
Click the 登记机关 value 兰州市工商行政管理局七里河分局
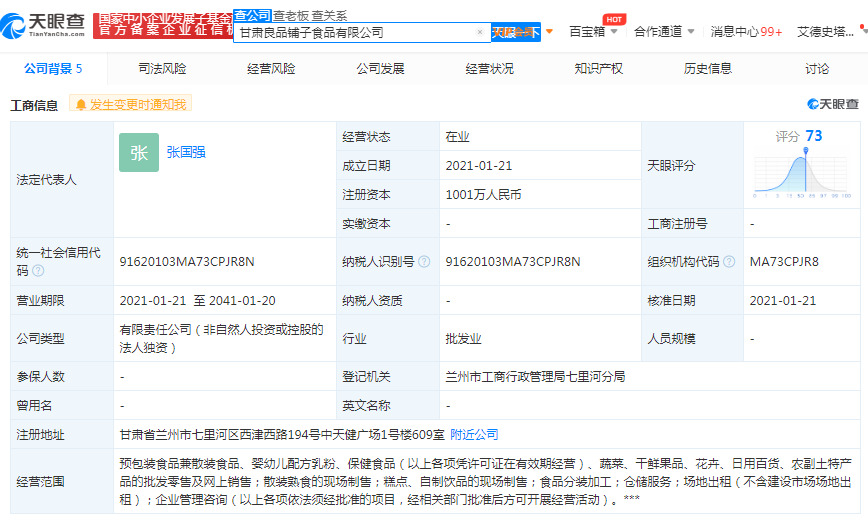pyautogui.click(x=535, y=377)
